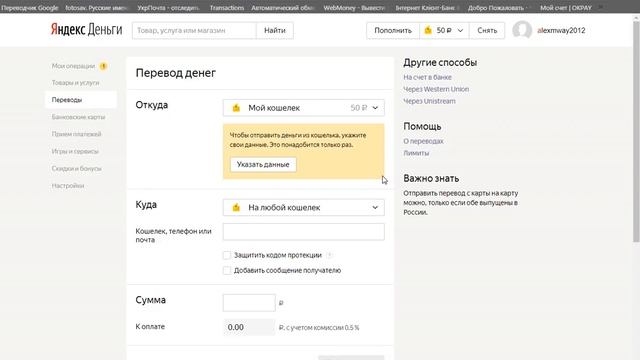
Task: Click the wallet icon next to 50 ₽ balance
Action: tap(428, 30)
